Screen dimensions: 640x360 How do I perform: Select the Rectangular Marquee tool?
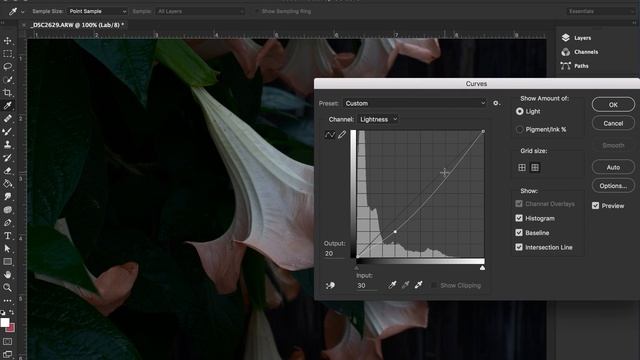click(7, 53)
